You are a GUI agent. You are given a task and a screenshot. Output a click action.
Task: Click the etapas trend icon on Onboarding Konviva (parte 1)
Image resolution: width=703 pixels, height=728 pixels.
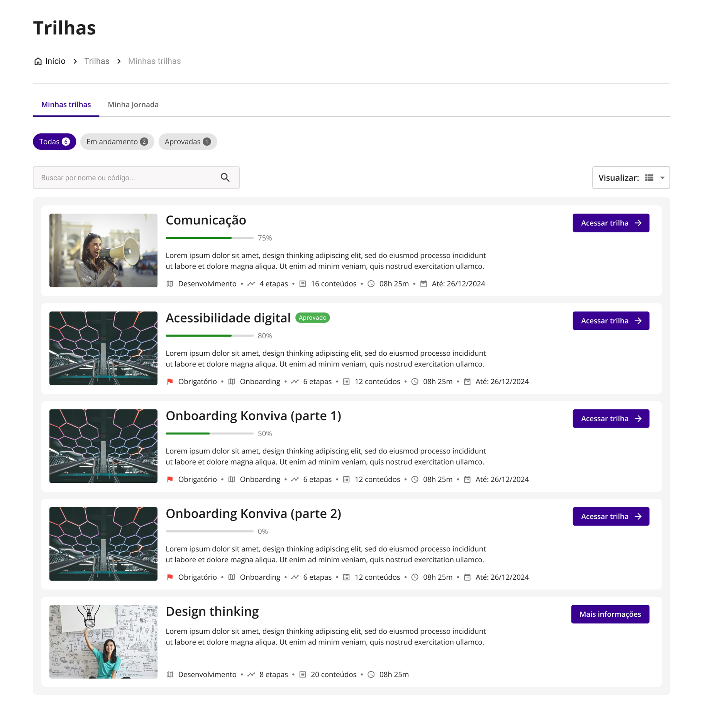coord(295,479)
